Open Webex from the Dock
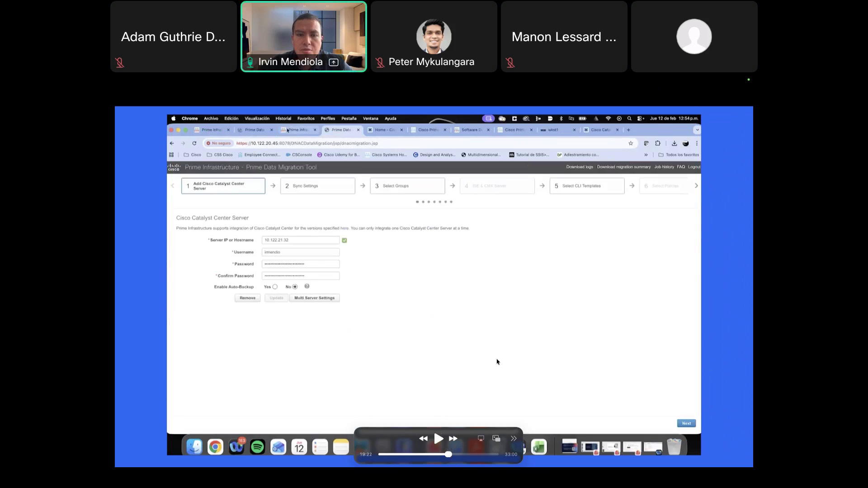The image size is (868, 488). pos(236,447)
